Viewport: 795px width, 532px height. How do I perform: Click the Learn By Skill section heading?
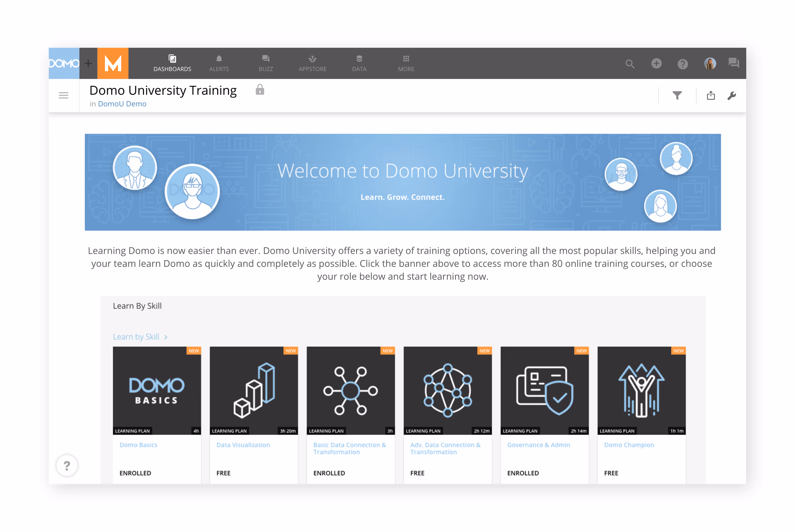click(137, 306)
